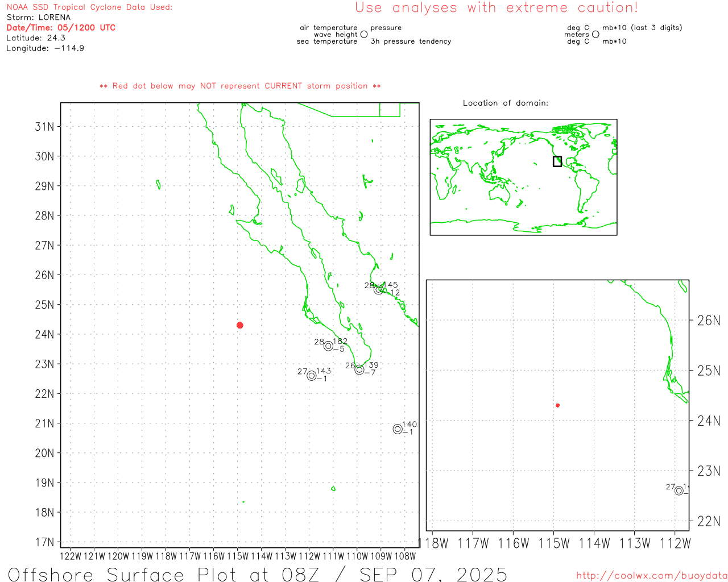Click the world locator map thumbnail
This screenshot has height=582, width=728.
coord(523,177)
